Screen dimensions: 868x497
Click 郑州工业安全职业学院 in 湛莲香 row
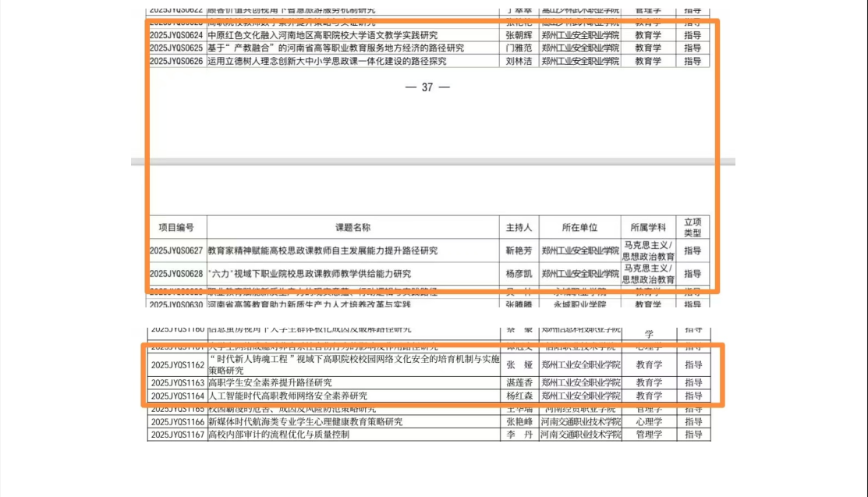coord(581,383)
